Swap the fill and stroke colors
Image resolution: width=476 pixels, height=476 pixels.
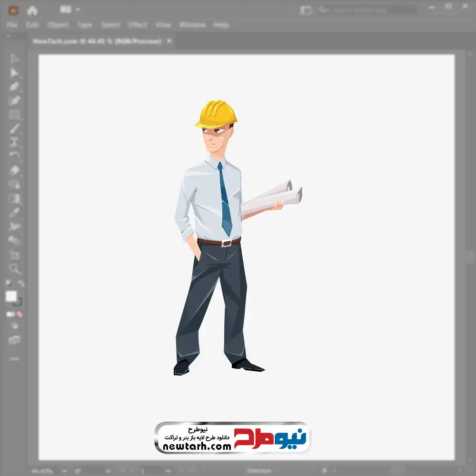(x=21, y=284)
